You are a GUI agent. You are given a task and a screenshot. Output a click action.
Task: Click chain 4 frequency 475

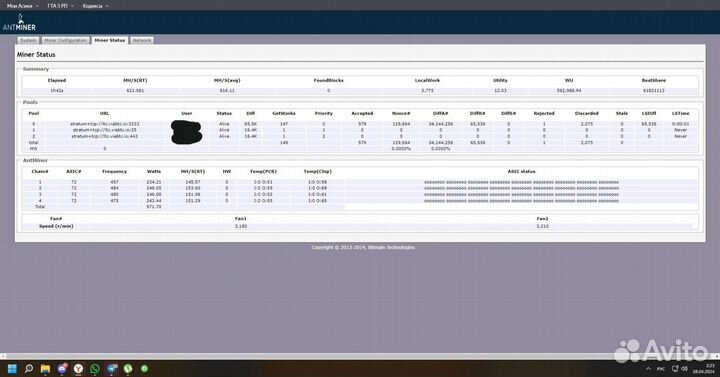(114, 201)
